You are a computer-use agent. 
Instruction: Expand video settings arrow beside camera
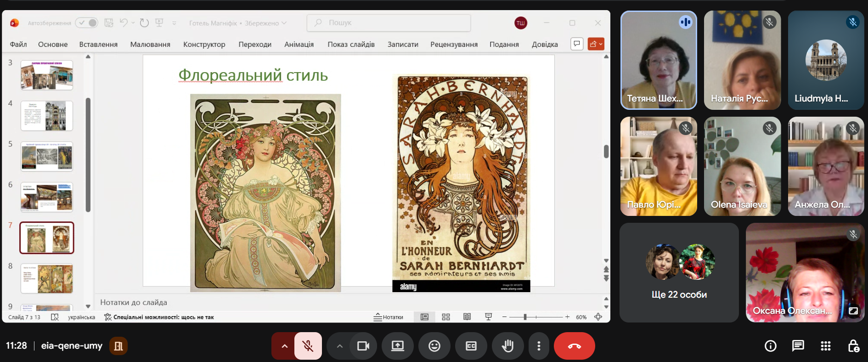339,346
